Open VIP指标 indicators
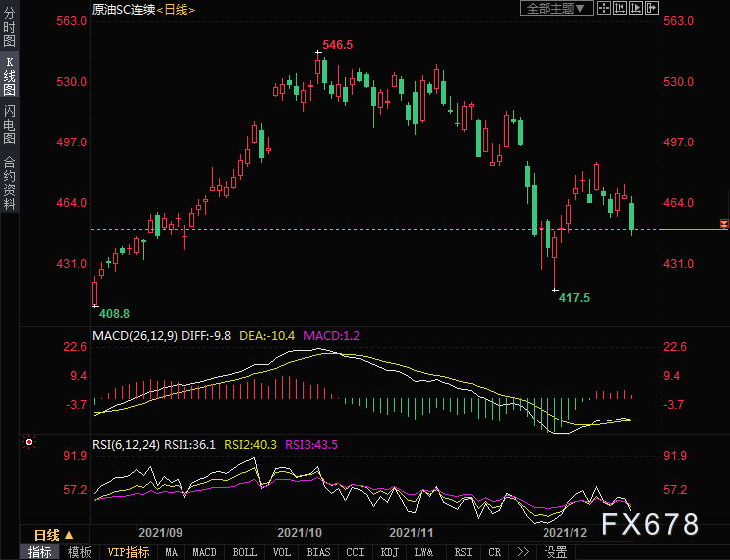 [x=128, y=552]
